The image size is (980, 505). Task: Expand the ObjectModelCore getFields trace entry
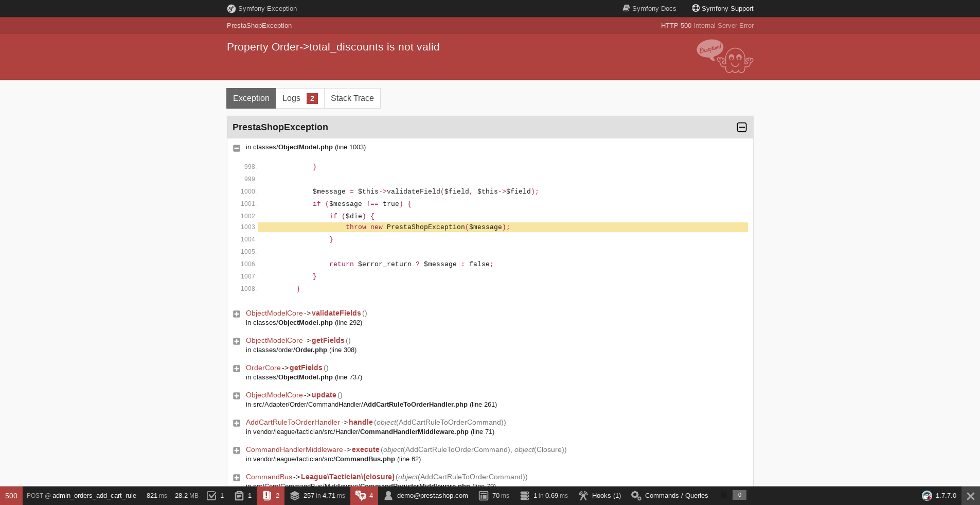click(x=237, y=341)
